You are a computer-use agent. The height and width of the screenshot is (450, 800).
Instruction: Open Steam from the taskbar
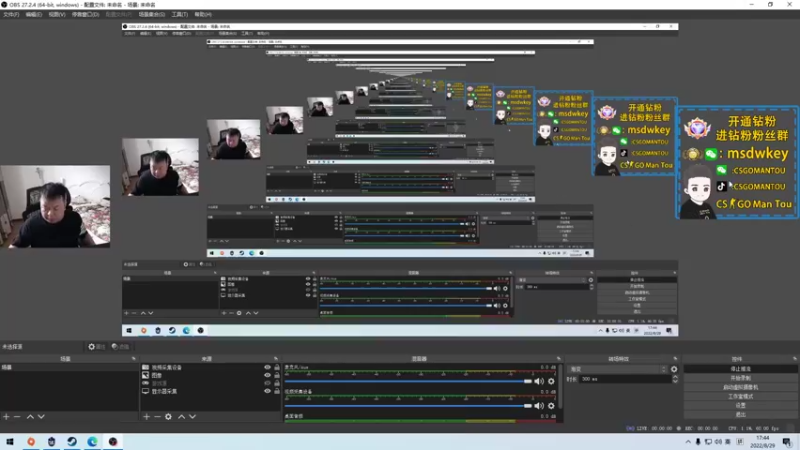click(x=72, y=442)
